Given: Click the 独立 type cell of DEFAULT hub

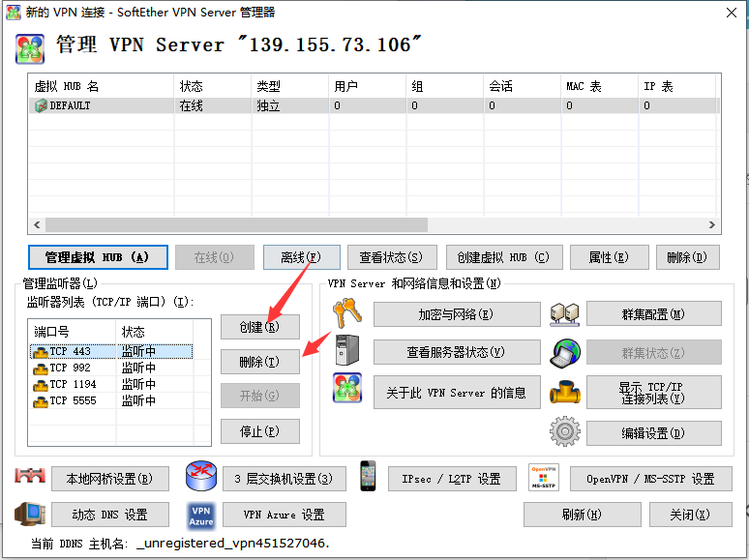Looking at the screenshot, I should [x=290, y=105].
